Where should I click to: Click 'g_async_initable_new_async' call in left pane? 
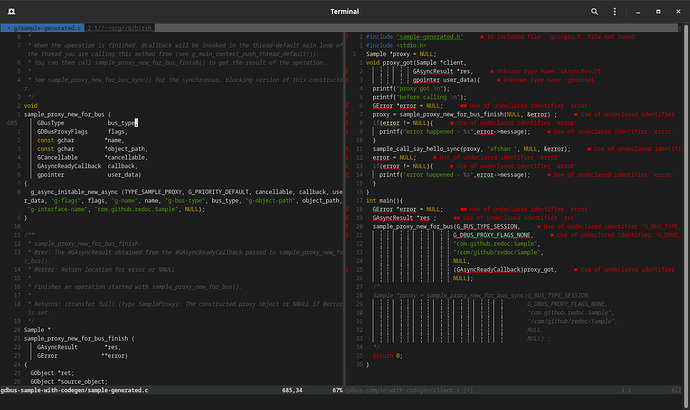[74, 192]
